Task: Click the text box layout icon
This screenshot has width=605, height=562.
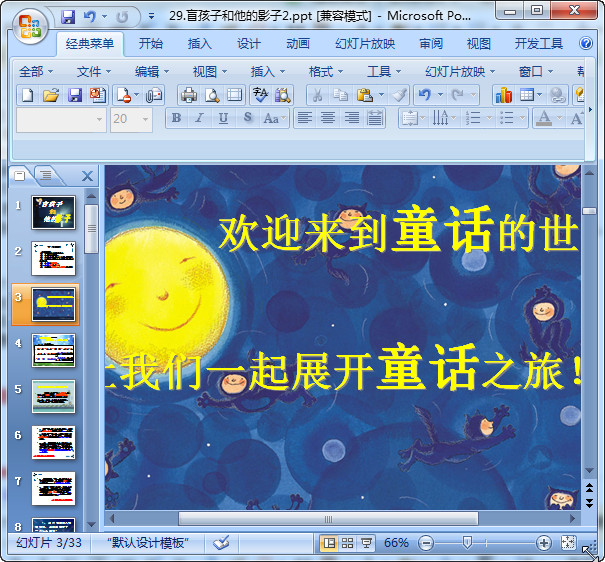Action: [410, 118]
